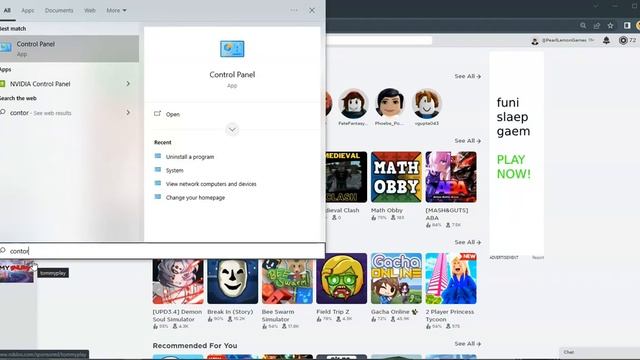Screen dimensions: 640x360
Task: Open Gacha Online game thumbnail
Action: point(396,279)
